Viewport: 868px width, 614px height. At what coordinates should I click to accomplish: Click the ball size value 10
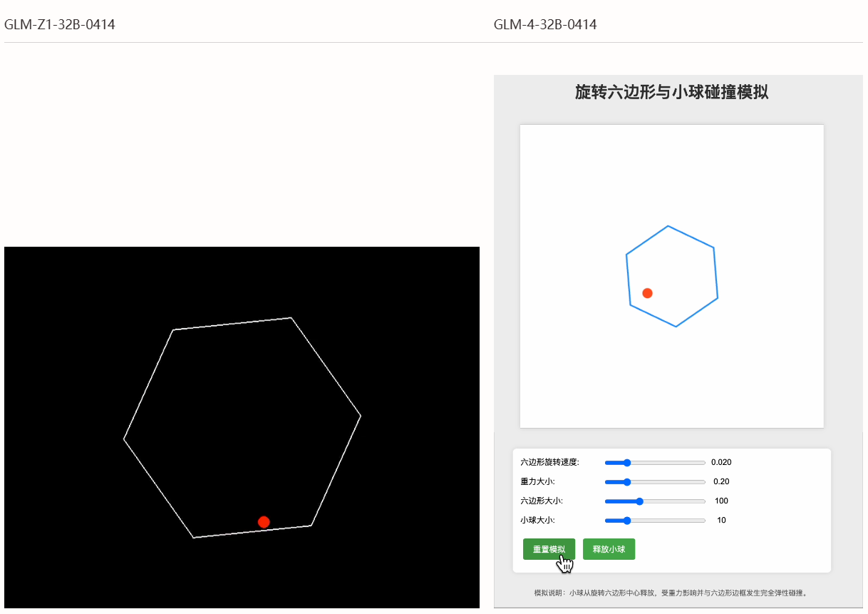click(721, 520)
